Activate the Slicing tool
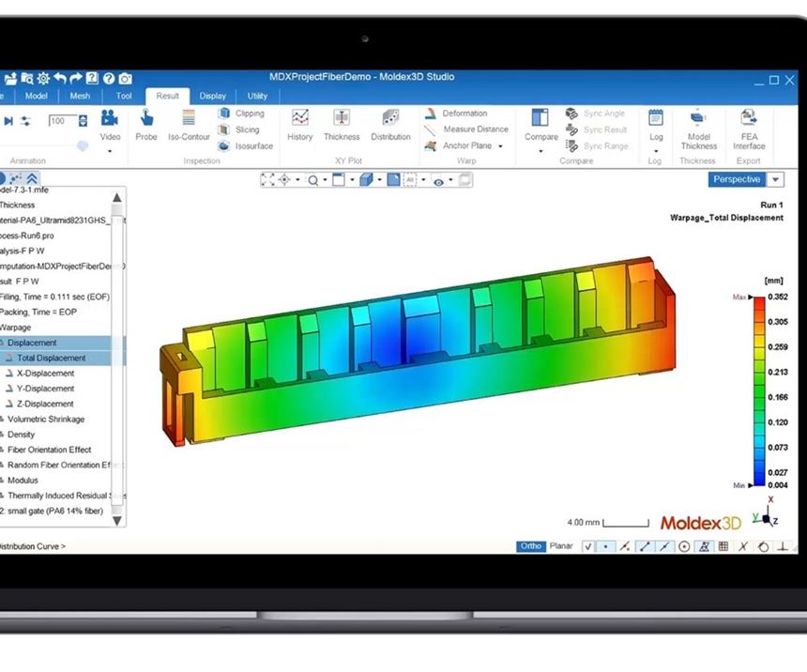Screen dimensions: 807x672 point(238,130)
